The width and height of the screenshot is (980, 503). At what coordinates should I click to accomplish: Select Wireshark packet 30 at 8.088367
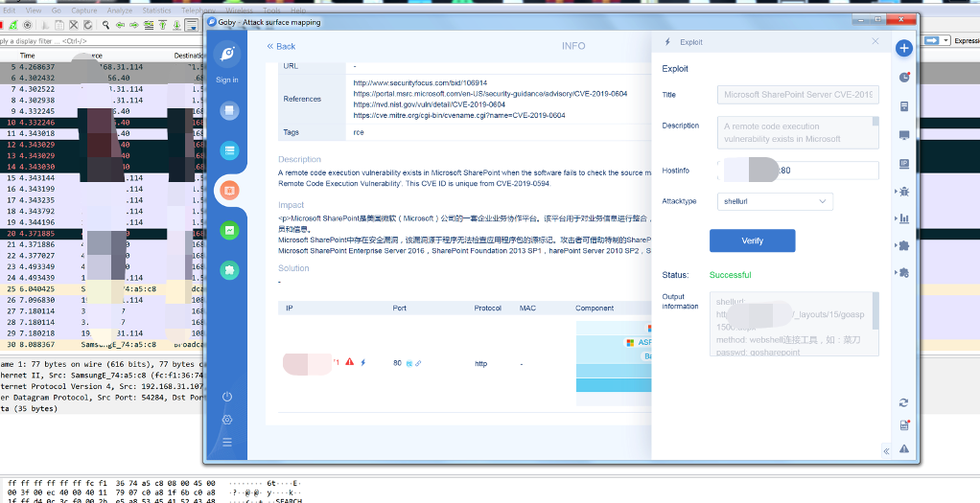104,344
